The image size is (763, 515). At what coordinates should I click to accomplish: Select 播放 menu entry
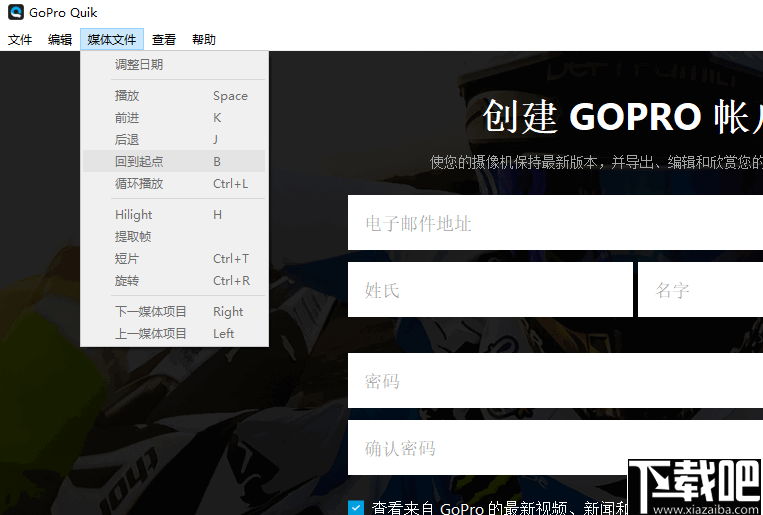pyautogui.click(x=174, y=95)
